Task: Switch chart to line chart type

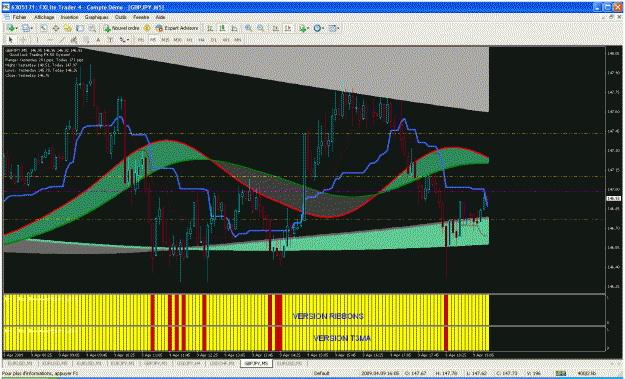Action: [x=234, y=28]
